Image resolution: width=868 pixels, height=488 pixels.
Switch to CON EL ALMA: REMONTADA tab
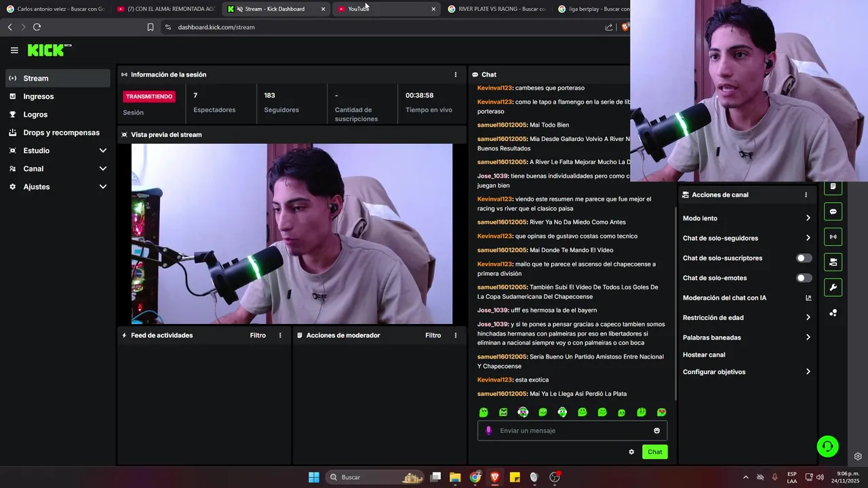coord(166,9)
